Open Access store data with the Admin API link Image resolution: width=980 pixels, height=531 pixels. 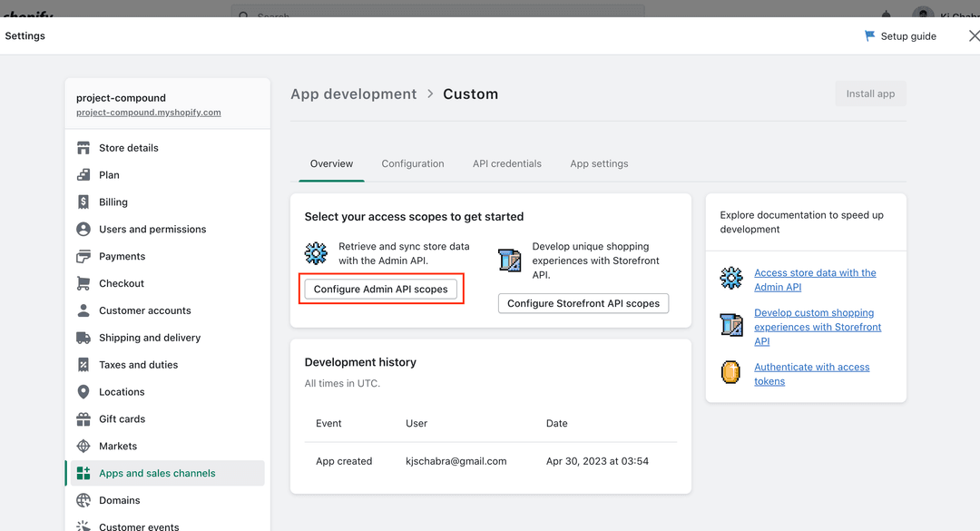tap(815, 280)
